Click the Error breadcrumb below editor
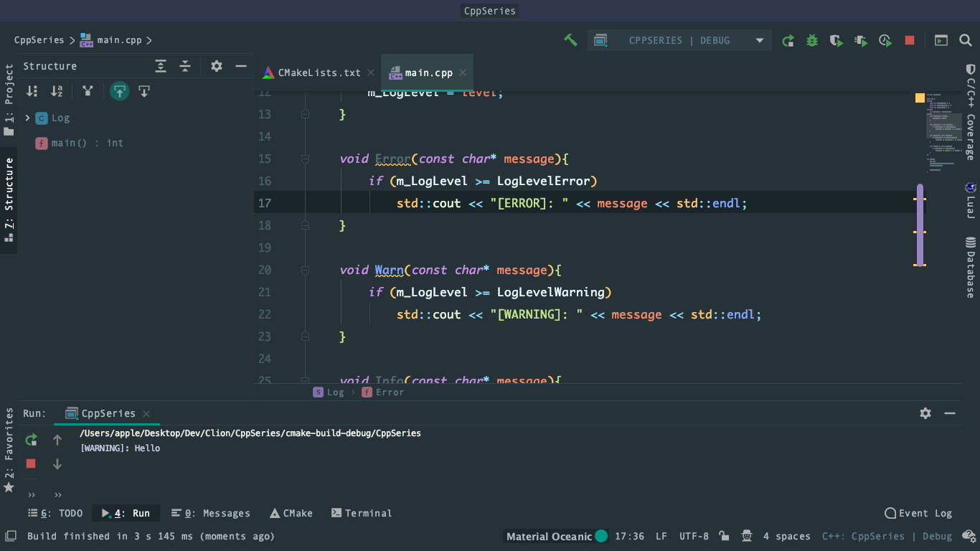 383,392
